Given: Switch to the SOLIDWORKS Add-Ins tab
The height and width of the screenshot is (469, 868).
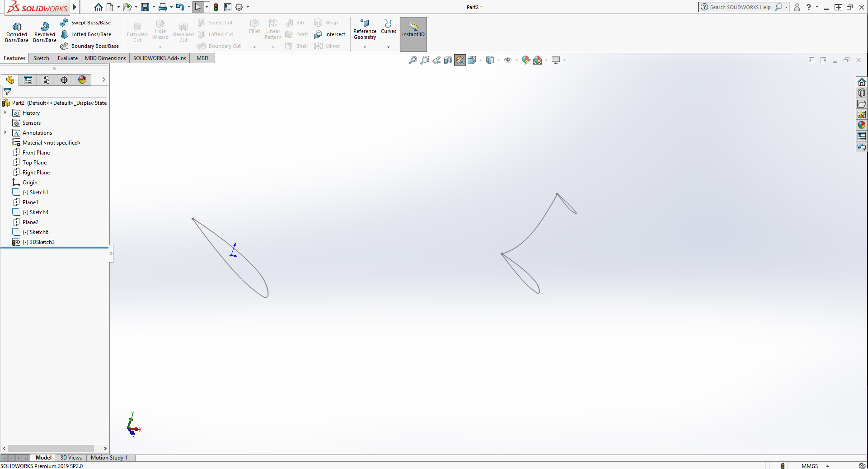Looking at the screenshot, I should click(160, 58).
